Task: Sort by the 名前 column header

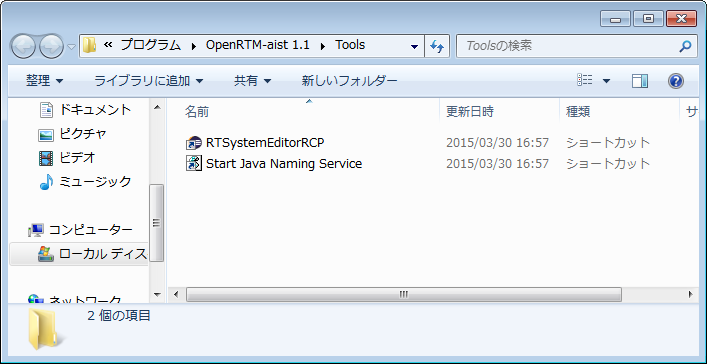Action: (197, 112)
